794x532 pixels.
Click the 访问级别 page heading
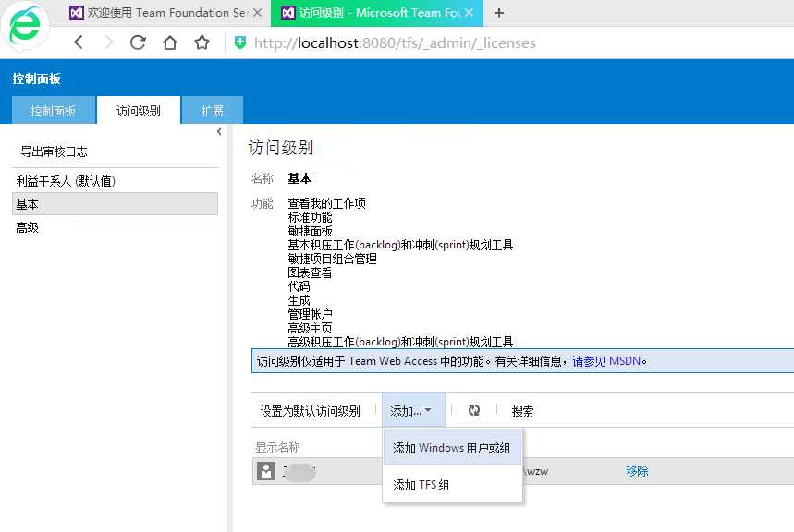[281, 147]
